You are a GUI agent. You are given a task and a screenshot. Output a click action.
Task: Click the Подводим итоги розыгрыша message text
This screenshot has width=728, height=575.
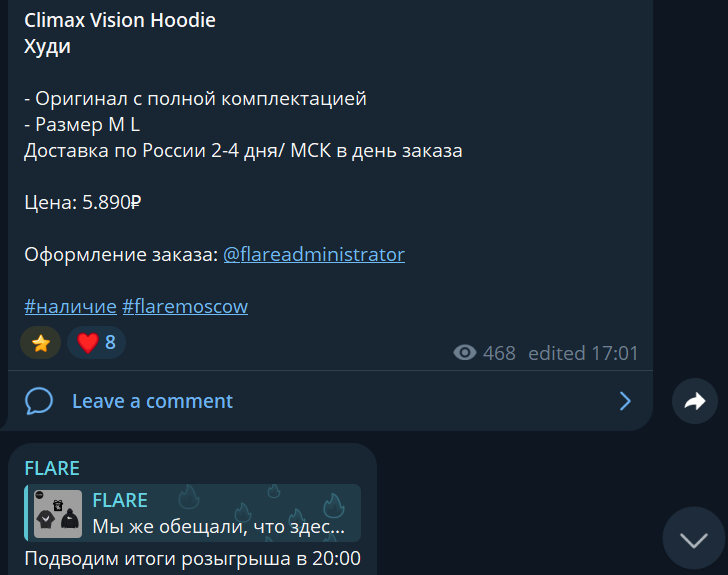[x=192, y=558]
